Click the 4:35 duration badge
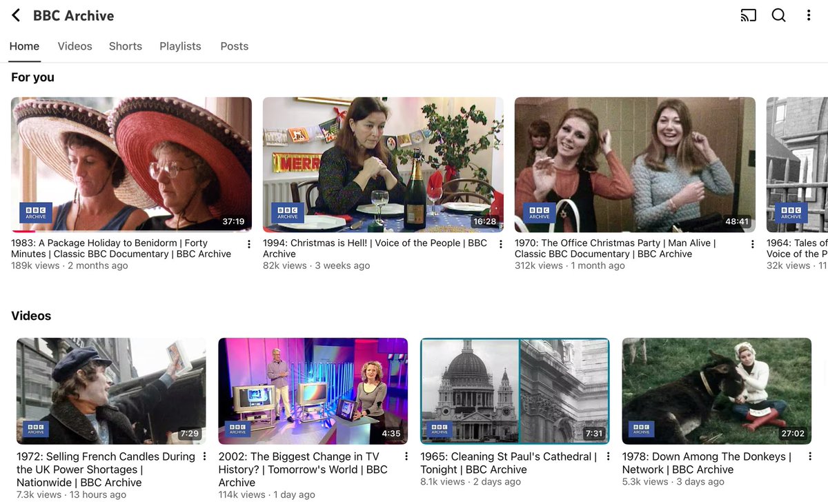The width and height of the screenshot is (828, 504). (x=391, y=434)
